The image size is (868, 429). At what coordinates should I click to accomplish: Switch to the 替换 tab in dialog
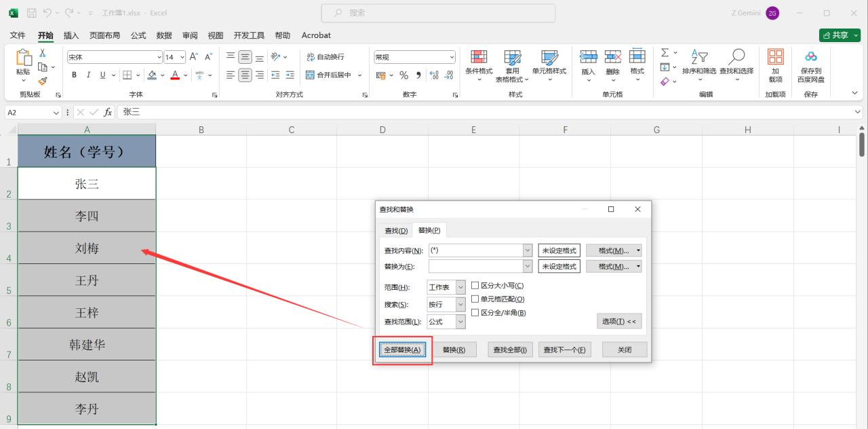point(429,231)
